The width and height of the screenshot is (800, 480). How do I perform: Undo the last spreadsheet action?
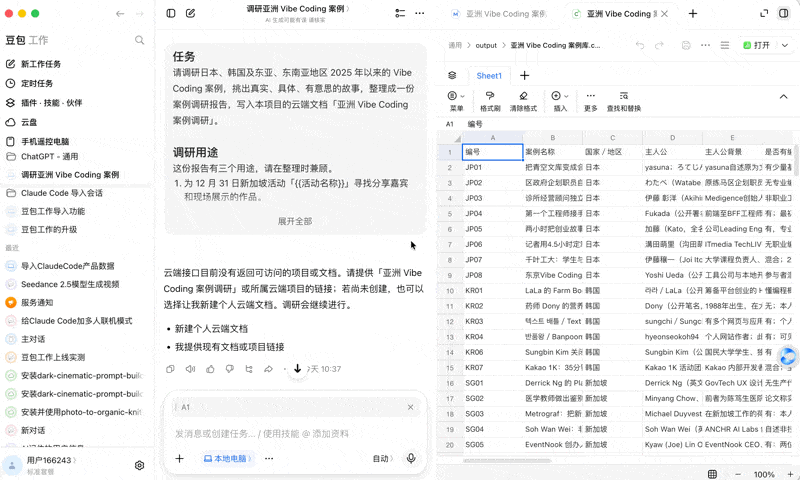click(640, 45)
